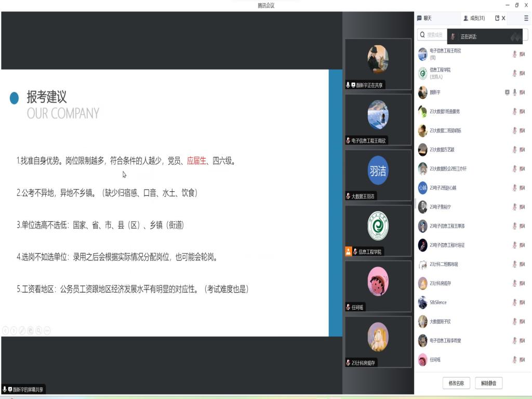Switch to the 聊天 chat tab
Image resolution: width=532 pixels, height=399 pixels.
424,18
